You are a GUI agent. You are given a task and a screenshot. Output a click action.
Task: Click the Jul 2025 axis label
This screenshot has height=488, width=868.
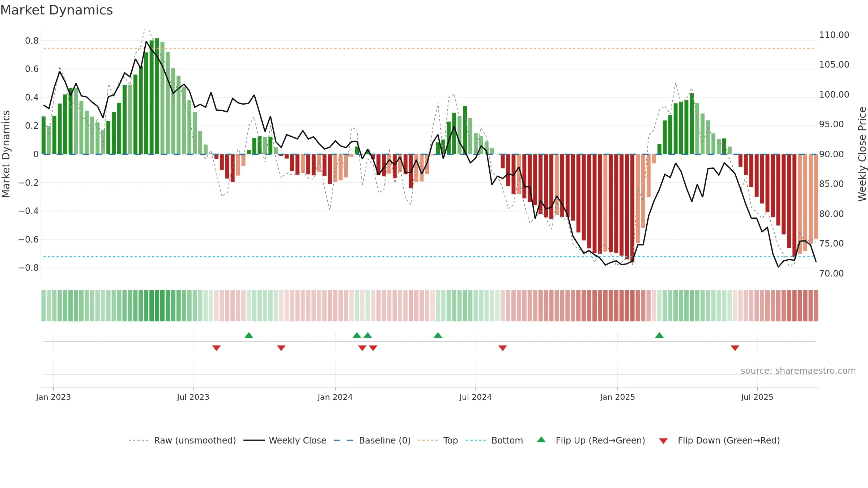[x=757, y=397]
